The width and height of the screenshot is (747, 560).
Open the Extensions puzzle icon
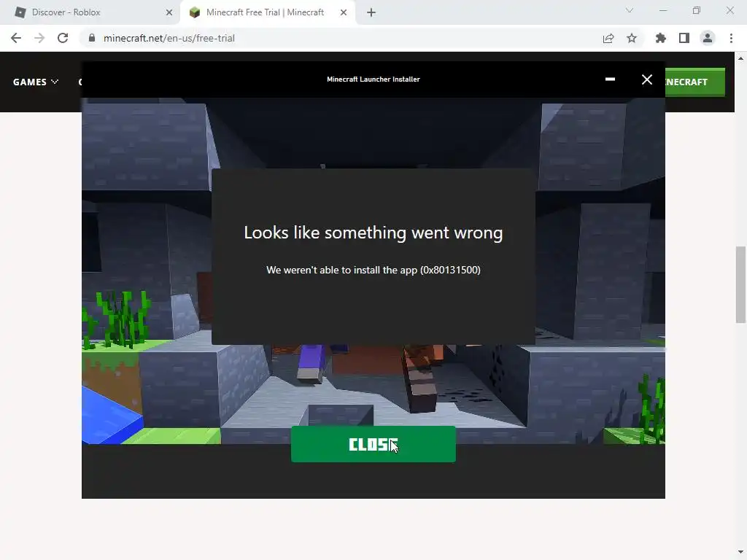tap(661, 38)
